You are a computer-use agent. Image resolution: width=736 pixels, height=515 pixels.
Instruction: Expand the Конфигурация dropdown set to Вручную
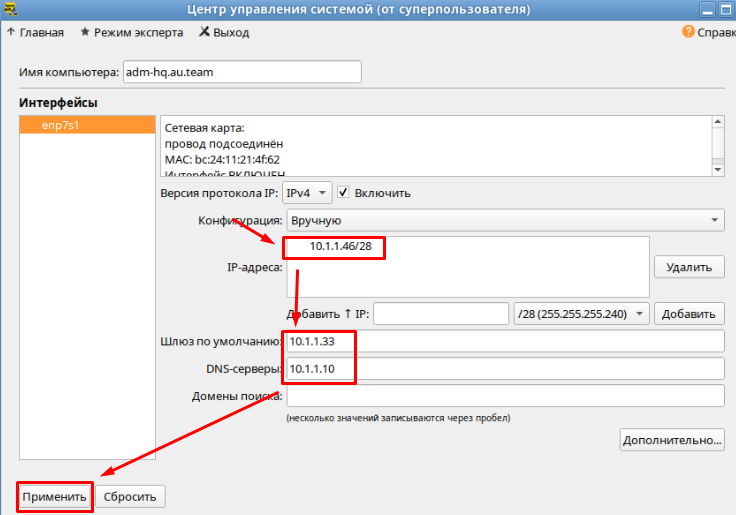pyautogui.click(x=505, y=220)
